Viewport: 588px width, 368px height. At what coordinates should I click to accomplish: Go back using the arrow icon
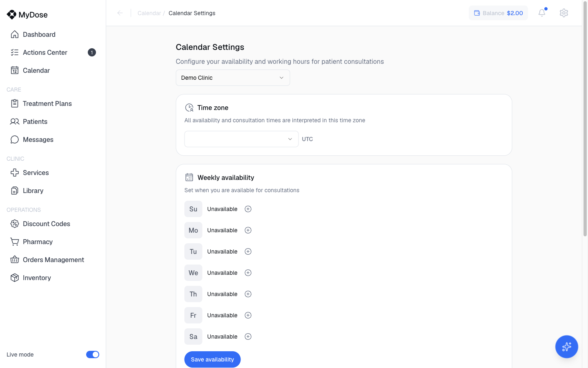coord(120,13)
